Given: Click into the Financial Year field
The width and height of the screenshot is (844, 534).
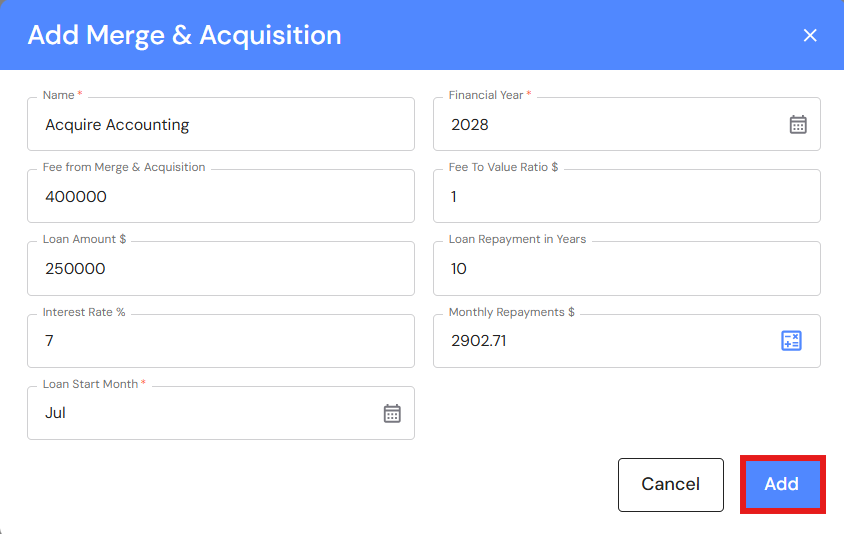Looking at the screenshot, I should (610, 125).
